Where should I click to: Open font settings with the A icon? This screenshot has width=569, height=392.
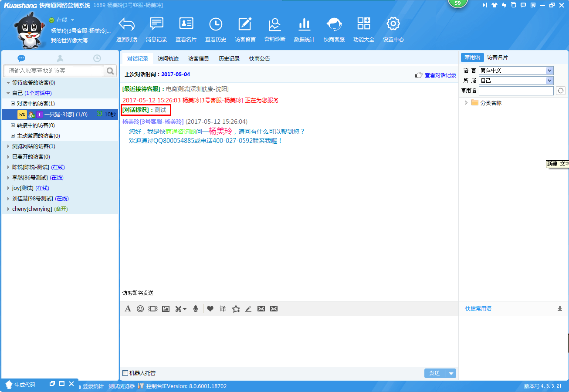click(128, 309)
